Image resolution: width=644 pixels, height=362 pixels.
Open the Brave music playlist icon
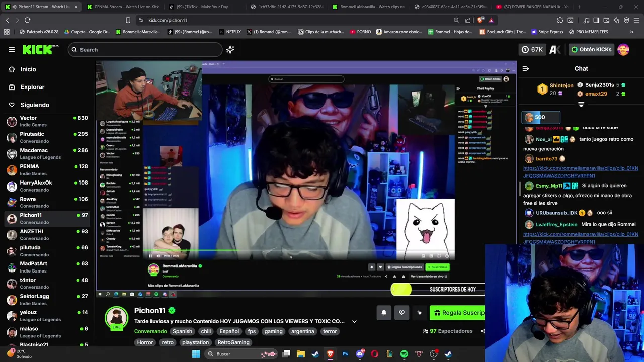click(586, 20)
